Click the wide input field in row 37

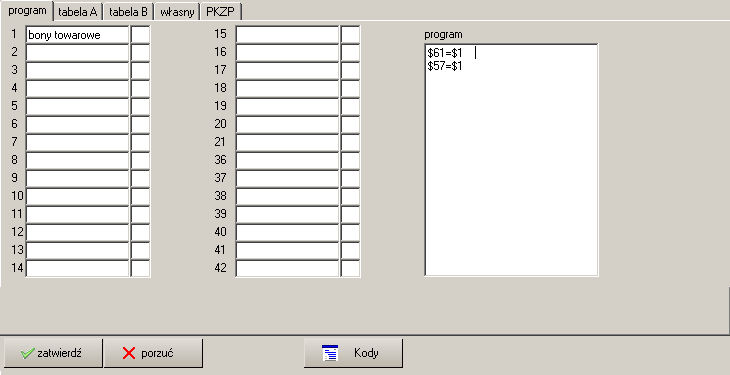click(x=287, y=179)
